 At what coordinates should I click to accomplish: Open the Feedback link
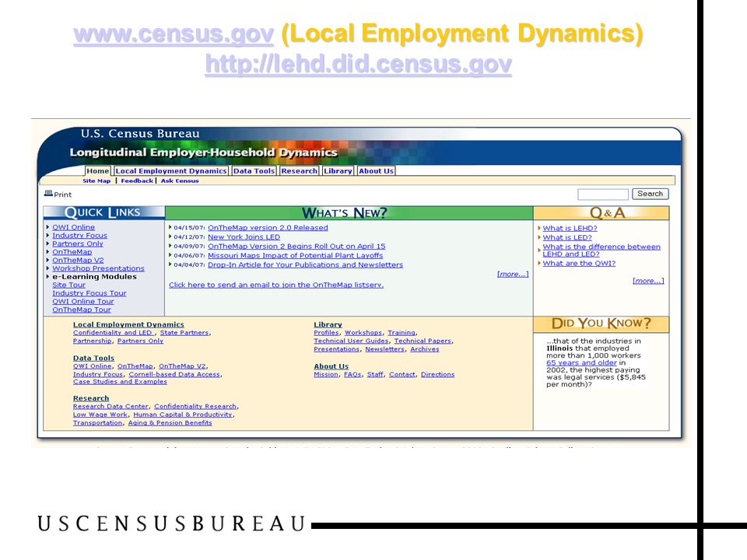point(137,181)
